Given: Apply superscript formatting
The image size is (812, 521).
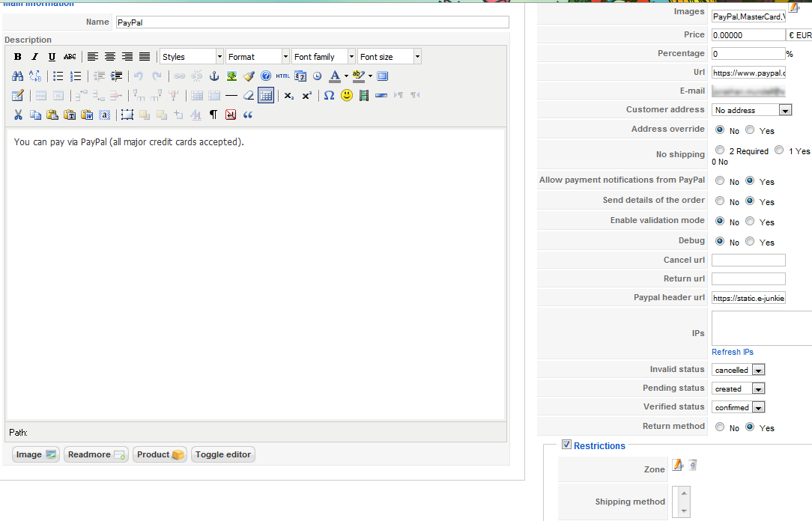Looking at the screenshot, I should click(306, 96).
